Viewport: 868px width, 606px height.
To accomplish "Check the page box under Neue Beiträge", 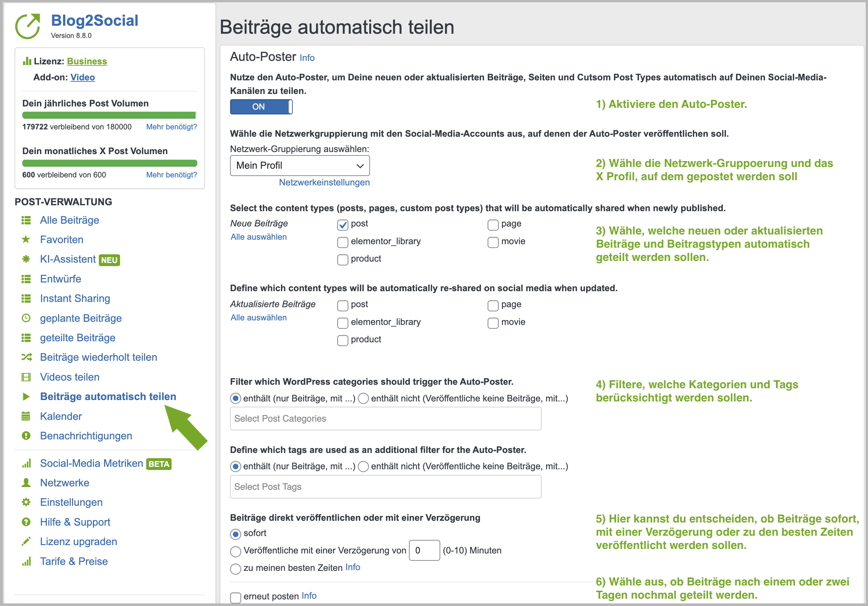I will click(x=492, y=225).
